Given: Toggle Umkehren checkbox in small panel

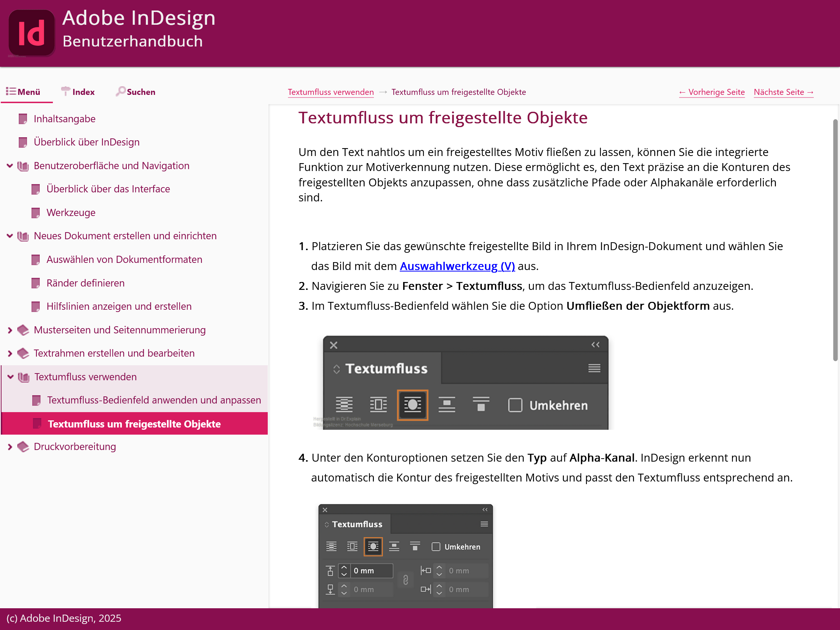Looking at the screenshot, I should pos(436,546).
